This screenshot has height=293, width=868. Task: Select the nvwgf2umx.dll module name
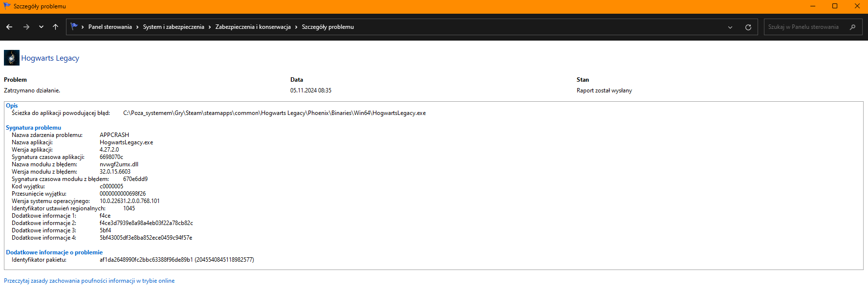pyautogui.click(x=119, y=164)
